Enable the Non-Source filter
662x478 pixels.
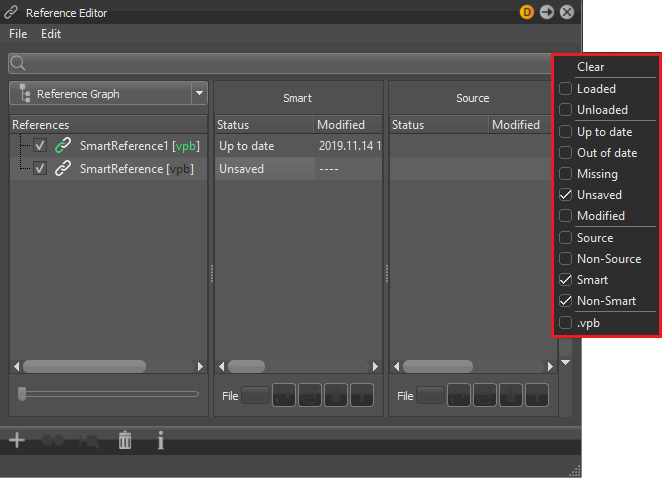[565, 258]
